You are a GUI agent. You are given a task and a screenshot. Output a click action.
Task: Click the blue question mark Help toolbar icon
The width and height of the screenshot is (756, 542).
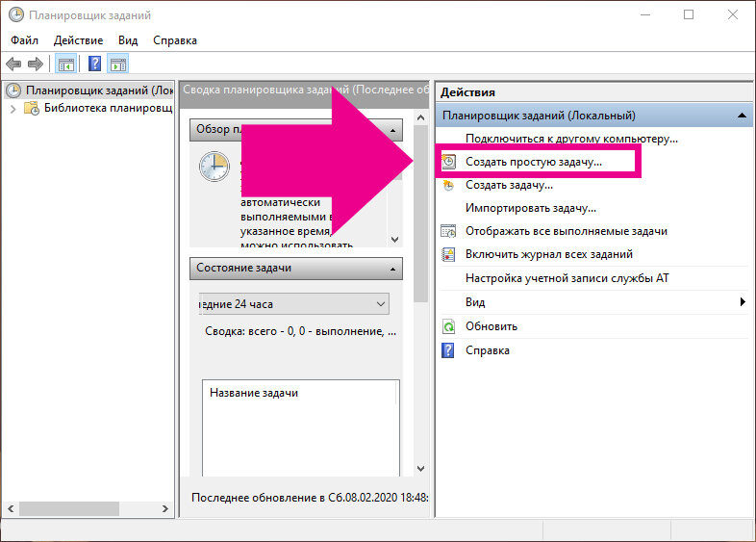pyautogui.click(x=95, y=64)
